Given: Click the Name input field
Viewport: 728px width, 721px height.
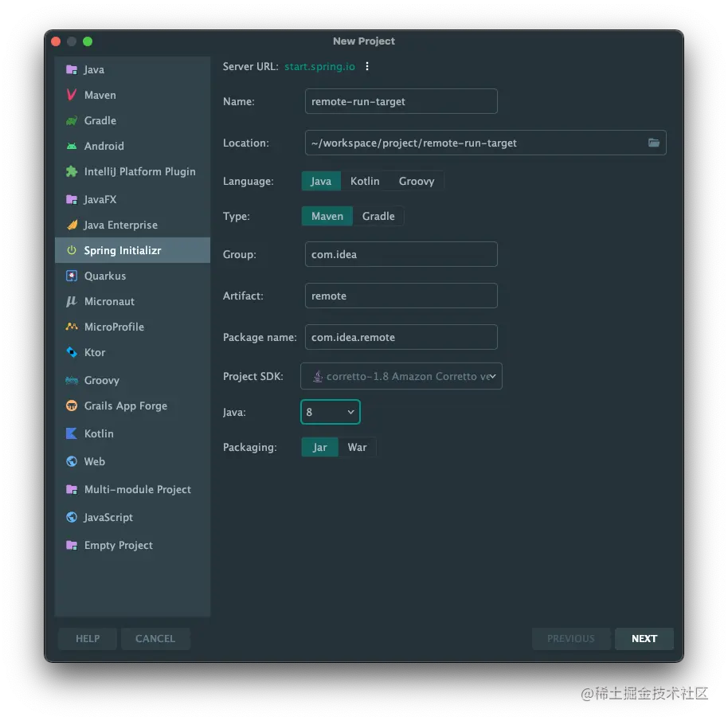Looking at the screenshot, I should point(401,101).
